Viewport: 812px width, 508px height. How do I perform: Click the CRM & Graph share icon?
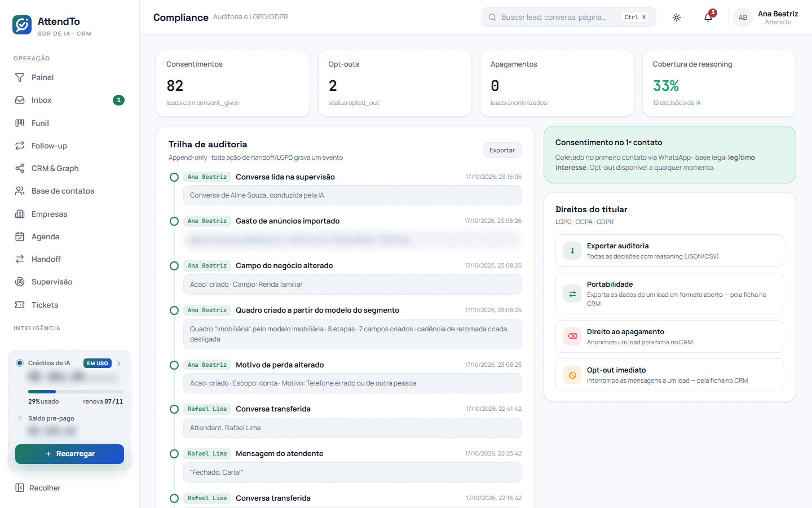20,168
